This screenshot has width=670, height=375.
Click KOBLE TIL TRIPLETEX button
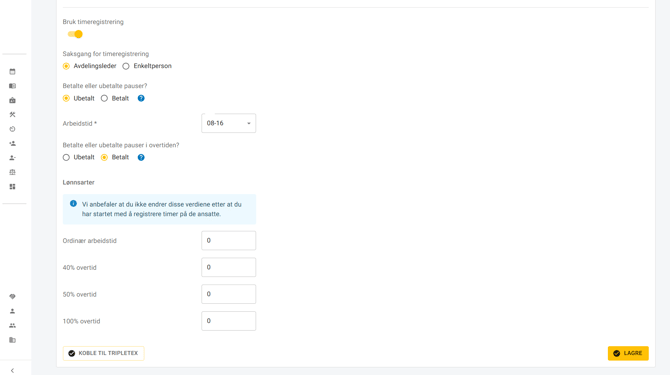(x=103, y=353)
